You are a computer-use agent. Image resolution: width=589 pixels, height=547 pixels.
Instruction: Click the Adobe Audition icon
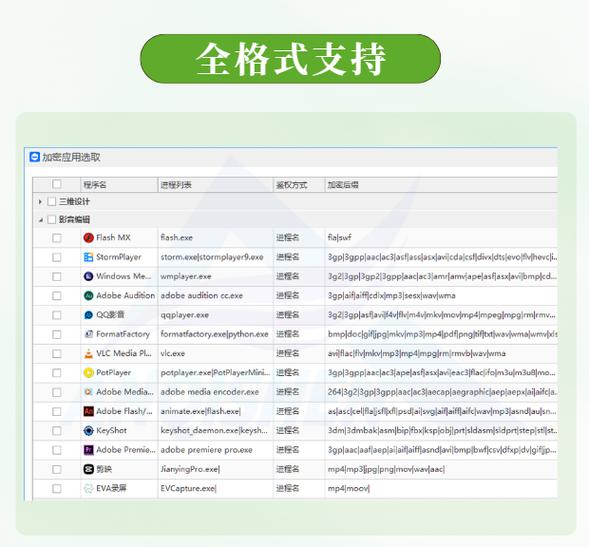point(88,296)
